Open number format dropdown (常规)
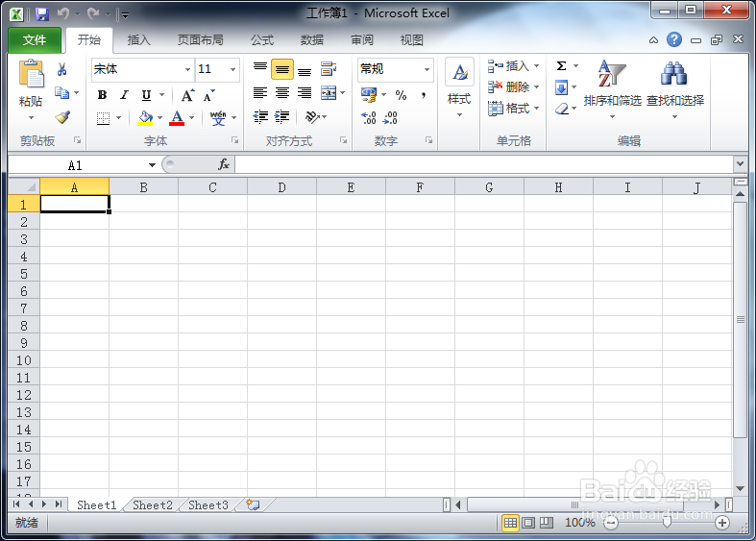 coord(427,69)
